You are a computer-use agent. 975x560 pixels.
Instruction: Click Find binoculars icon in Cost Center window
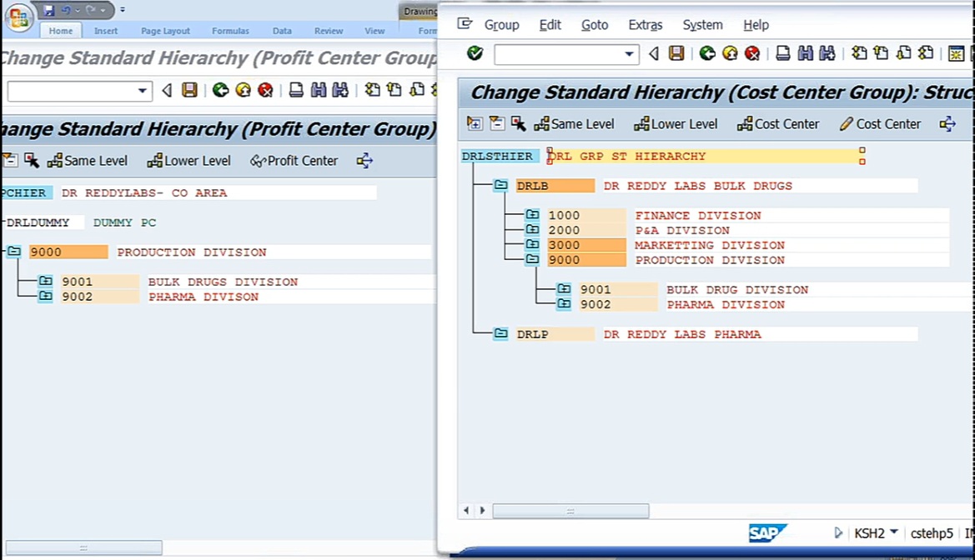[805, 53]
